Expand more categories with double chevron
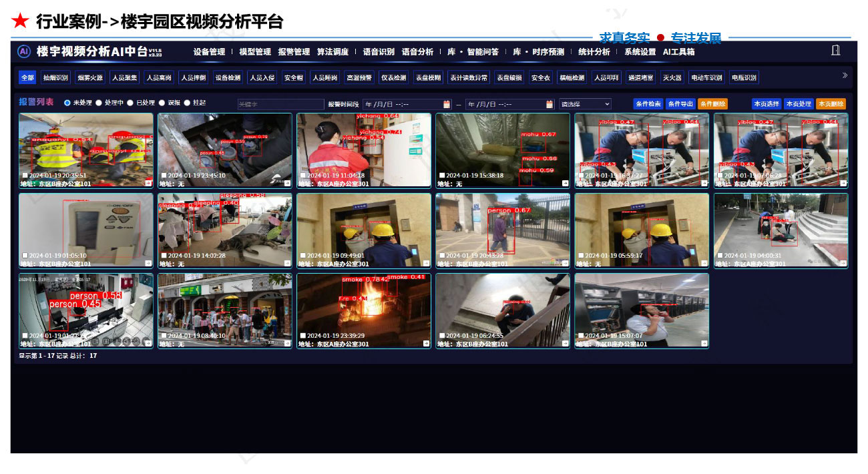The width and height of the screenshot is (868, 474). tap(845, 76)
